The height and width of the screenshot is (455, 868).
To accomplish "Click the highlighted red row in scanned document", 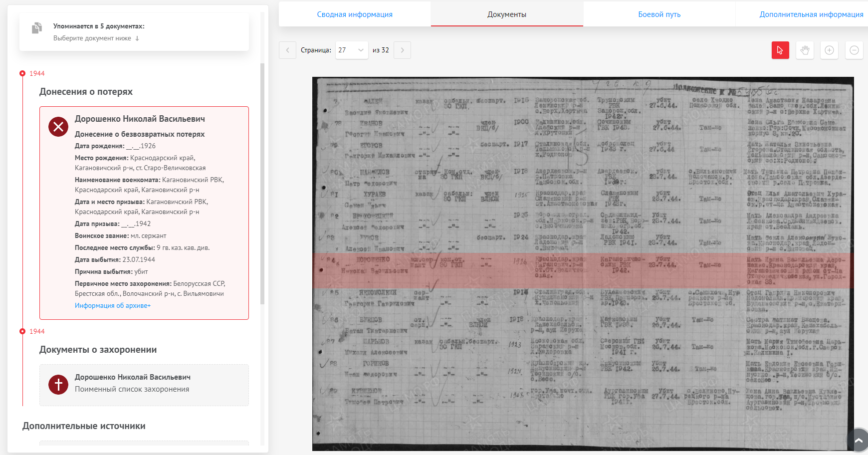I will [583, 270].
